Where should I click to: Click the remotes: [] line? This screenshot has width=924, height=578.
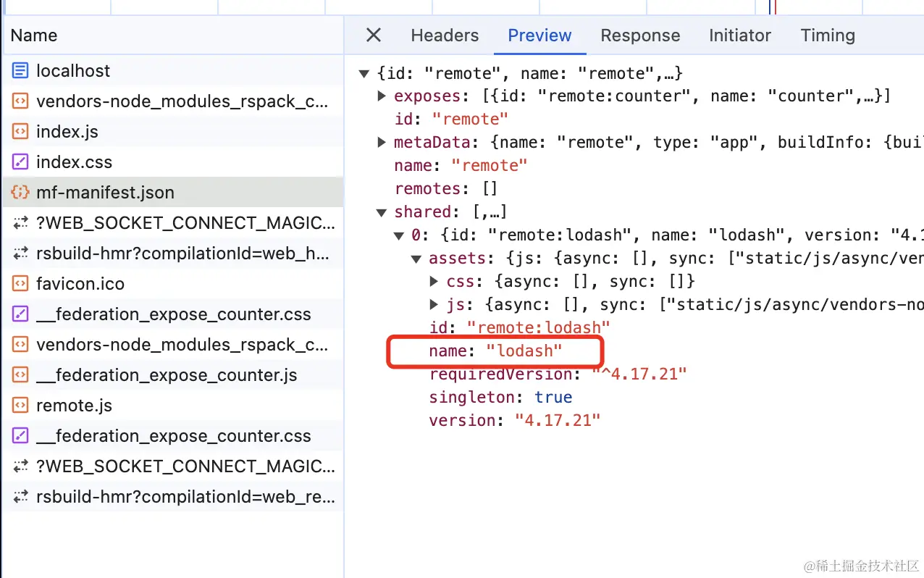(x=446, y=189)
